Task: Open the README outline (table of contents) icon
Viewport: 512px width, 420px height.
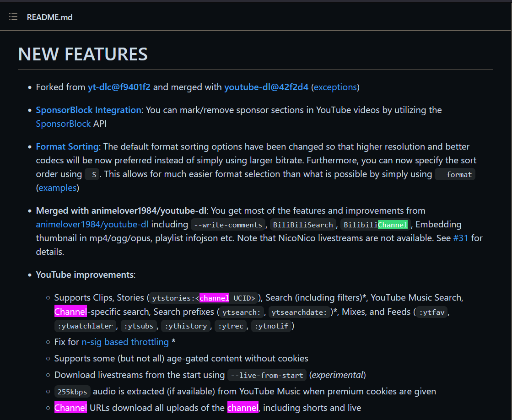Action: coord(13,16)
